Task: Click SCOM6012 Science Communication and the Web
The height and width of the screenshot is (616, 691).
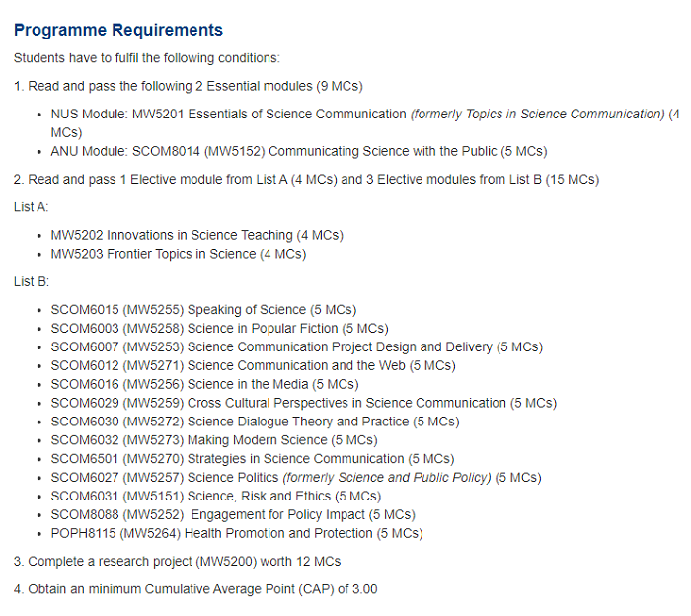Action: [253, 365]
